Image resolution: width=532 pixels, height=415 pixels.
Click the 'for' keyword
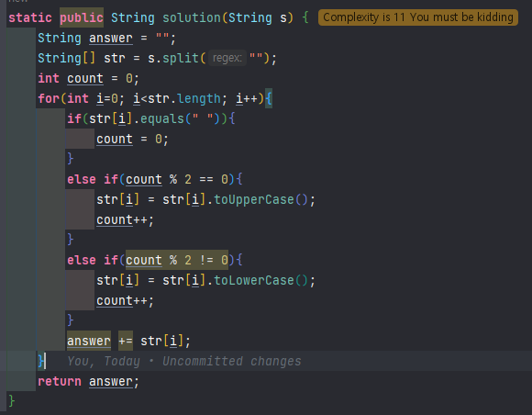tap(49, 99)
